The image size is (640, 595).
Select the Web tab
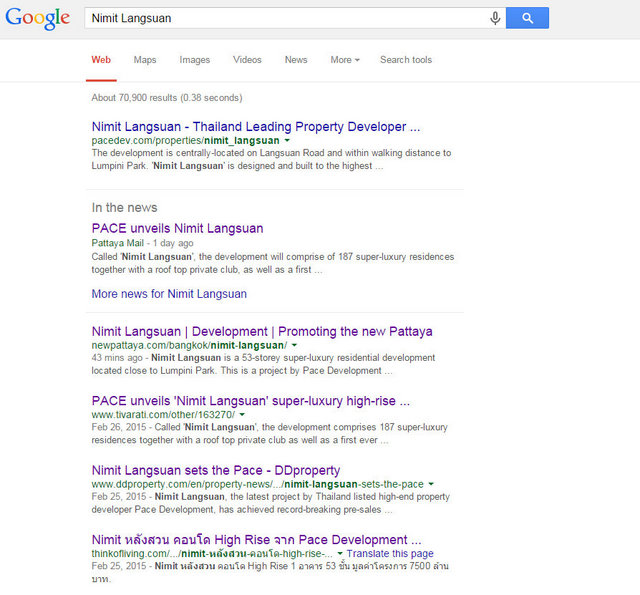pos(101,60)
